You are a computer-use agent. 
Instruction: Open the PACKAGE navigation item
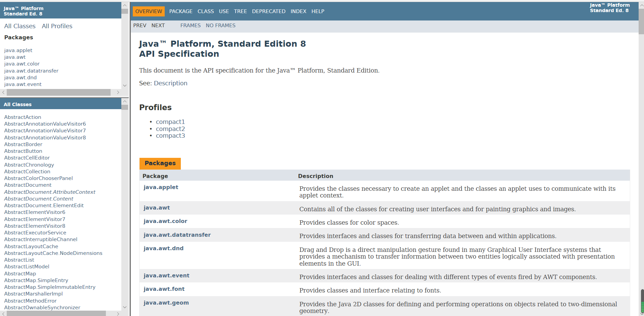pyautogui.click(x=181, y=11)
